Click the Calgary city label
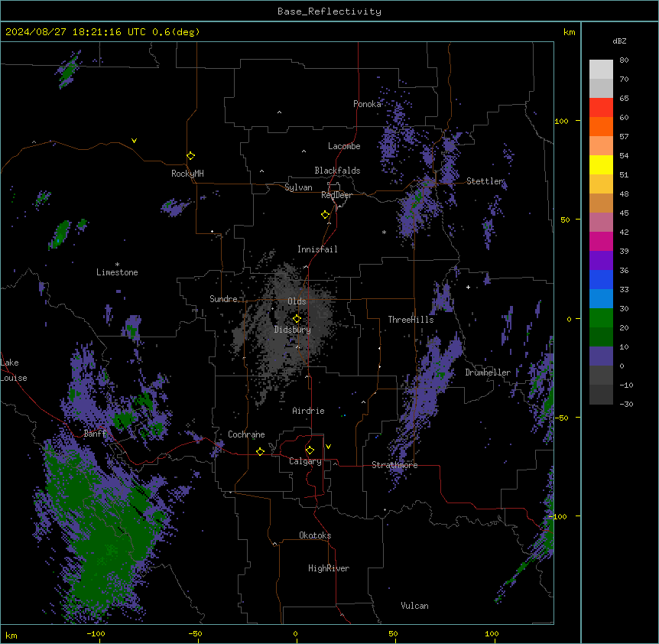659x644 pixels. click(305, 461)
